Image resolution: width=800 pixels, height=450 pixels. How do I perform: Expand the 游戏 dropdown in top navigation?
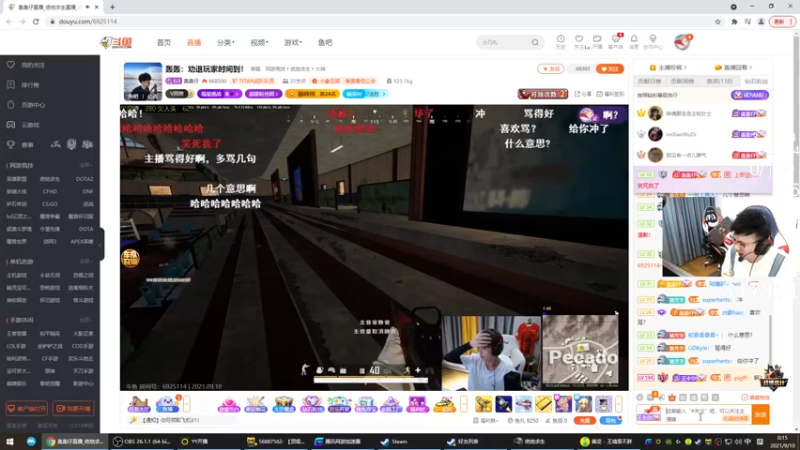(x=293, y=42)
